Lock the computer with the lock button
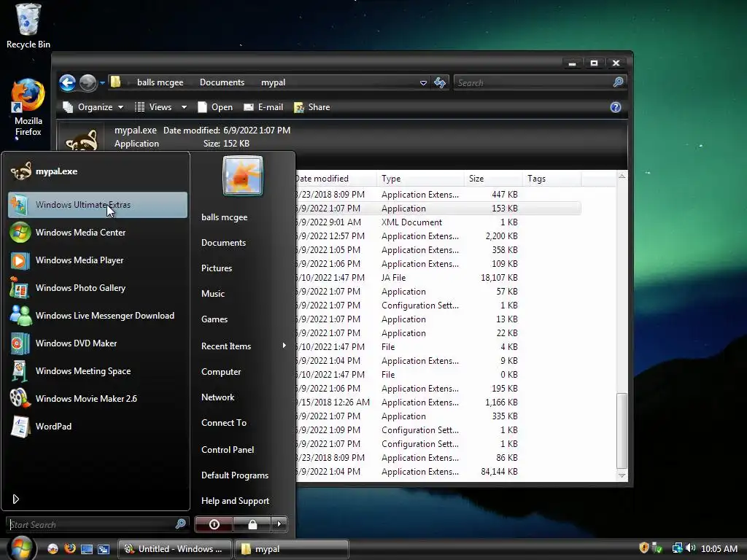The width and height of the screenshot is (747, 560). coord(252,524)
